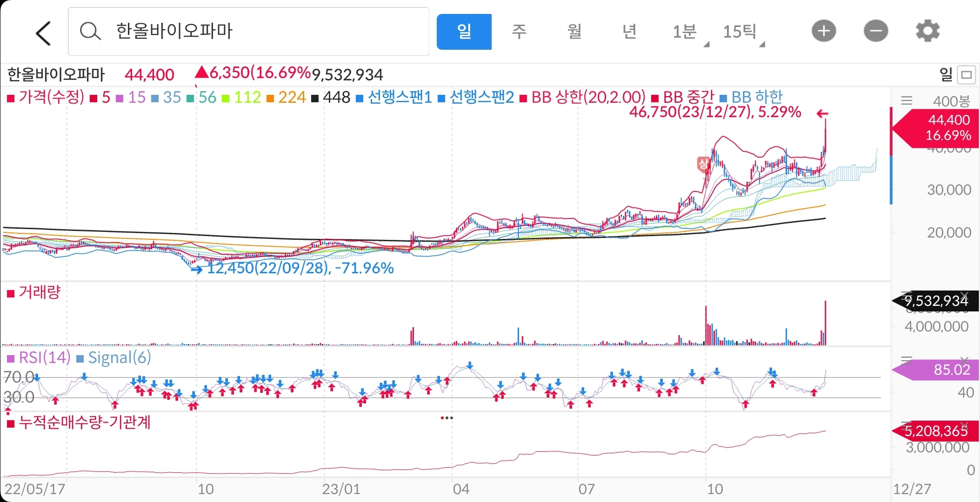The width and height of the screenshot is (980, 502).
Task: Zoom out with the minus icon
Action: 876,31
